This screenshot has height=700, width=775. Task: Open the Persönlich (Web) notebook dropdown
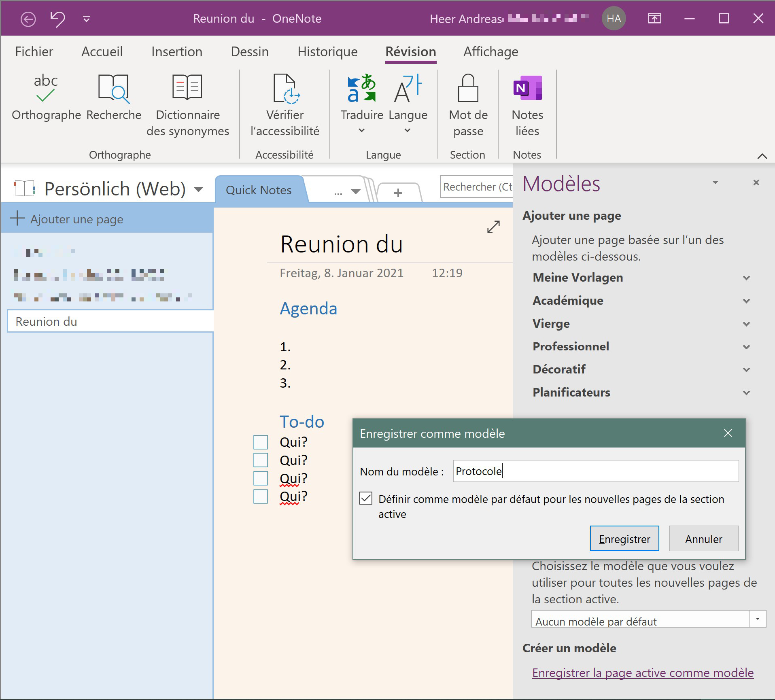click(x=198, y=189)
